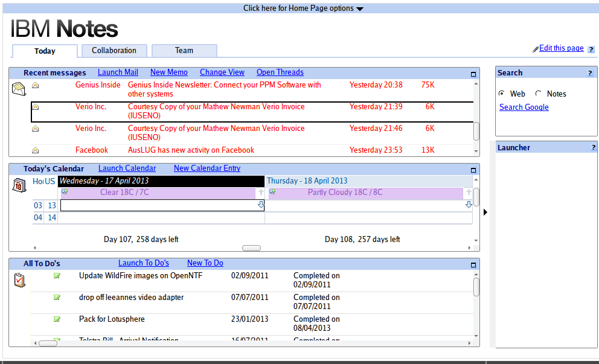
Task: Open Launch Mail from Recent messages
Action: 118,72
